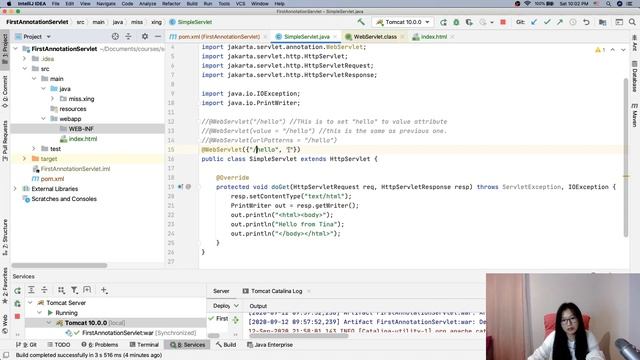Expand External Libraries node

click(15, 189)
